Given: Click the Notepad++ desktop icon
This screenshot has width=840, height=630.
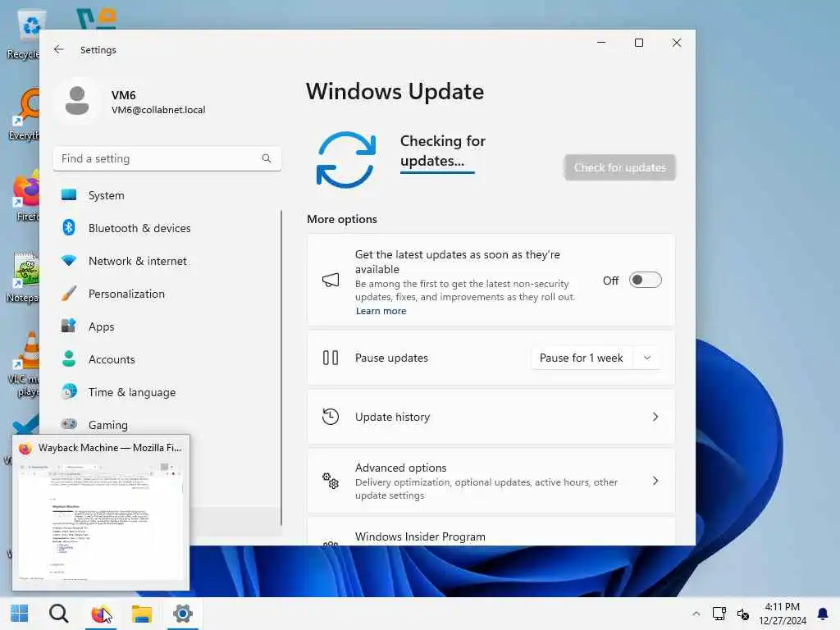Looking at the screenshot, I should click(x=24, y=277).
